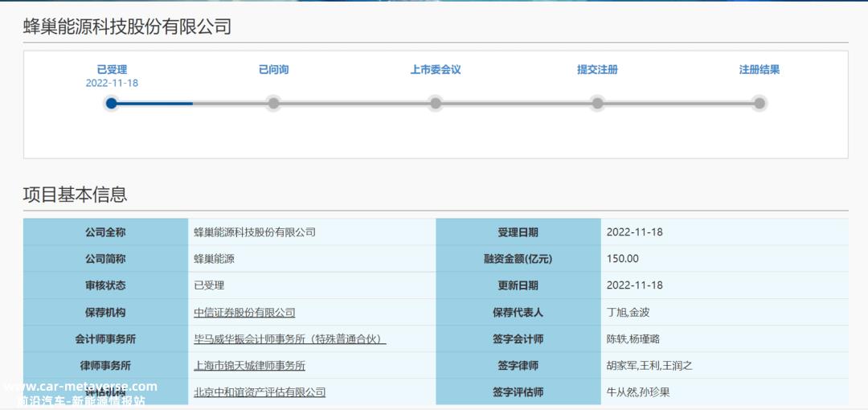This screenshot has width=868, height=410.
Task: Click the 公司简称 value 蜂巢能源
Action: [215, 259]
